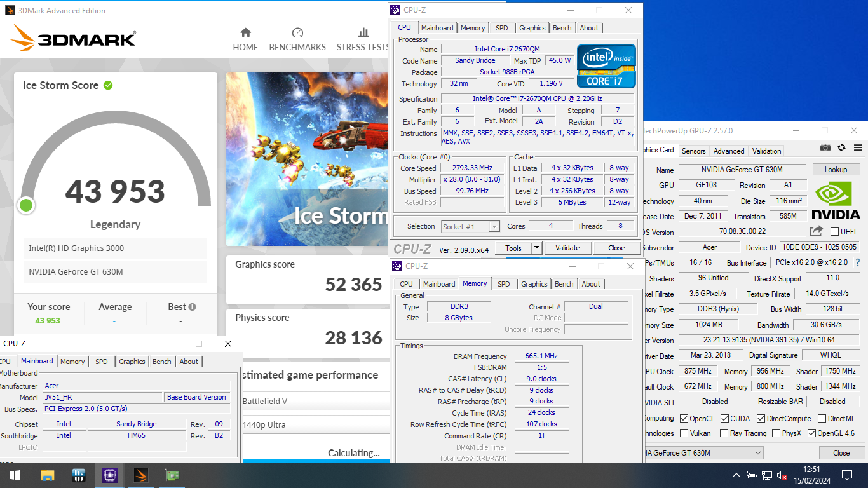Switch to GPU-Z via taskbar icon
This screenshot has height=488, width=868.
(172, 475)
